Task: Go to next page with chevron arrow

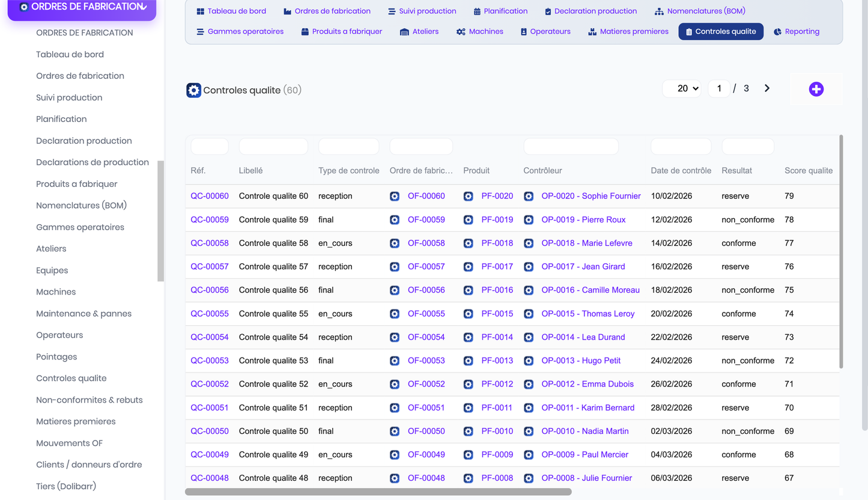Action: 767,88
